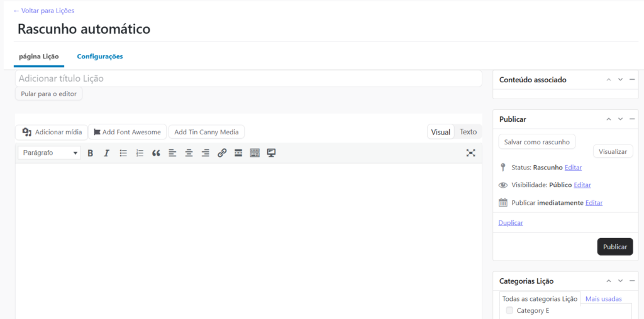Viewport: 644px width, 319px height.
Task: Click the Adicionar título Lição field
Action: (248, 78)
